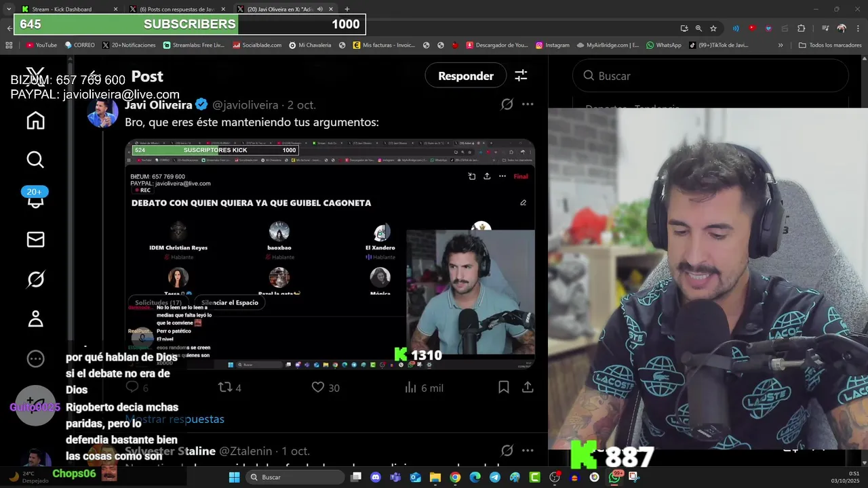
Task: Open MyAirBridge.com bookmark
Action: (608, 45)
